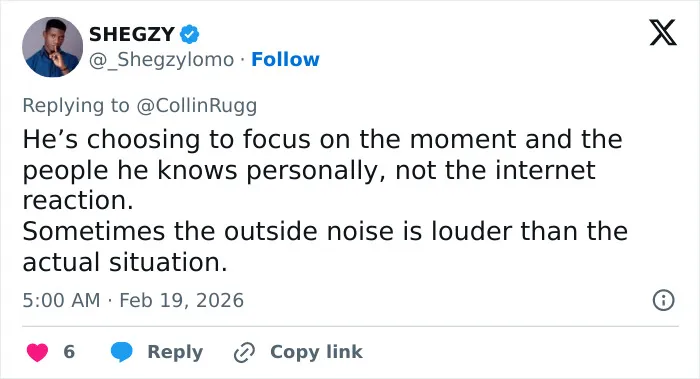Click the like count of 6
The image size is (700, 379).
(69, 352)
